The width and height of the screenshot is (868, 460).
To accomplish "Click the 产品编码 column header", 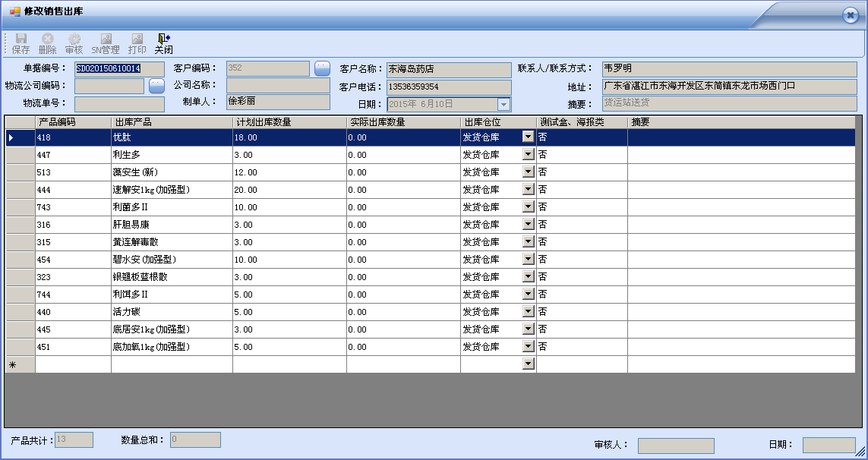I will pos(73,121).
